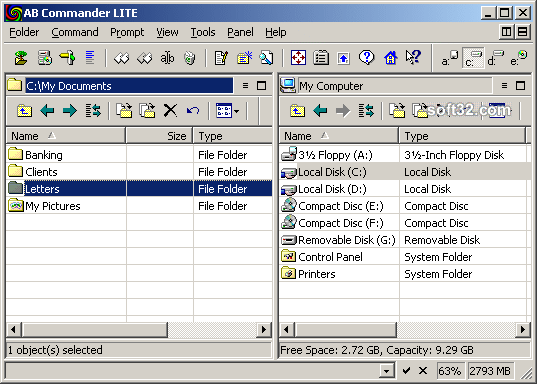This screenshot has height=384, width=537.
Task: Click the help question mark bubble icon
Action: (x=366, y=58)
